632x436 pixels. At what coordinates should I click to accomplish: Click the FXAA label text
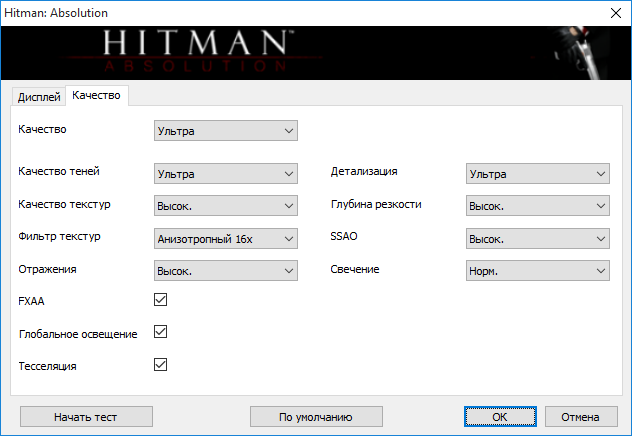click(x=31, y=301)
